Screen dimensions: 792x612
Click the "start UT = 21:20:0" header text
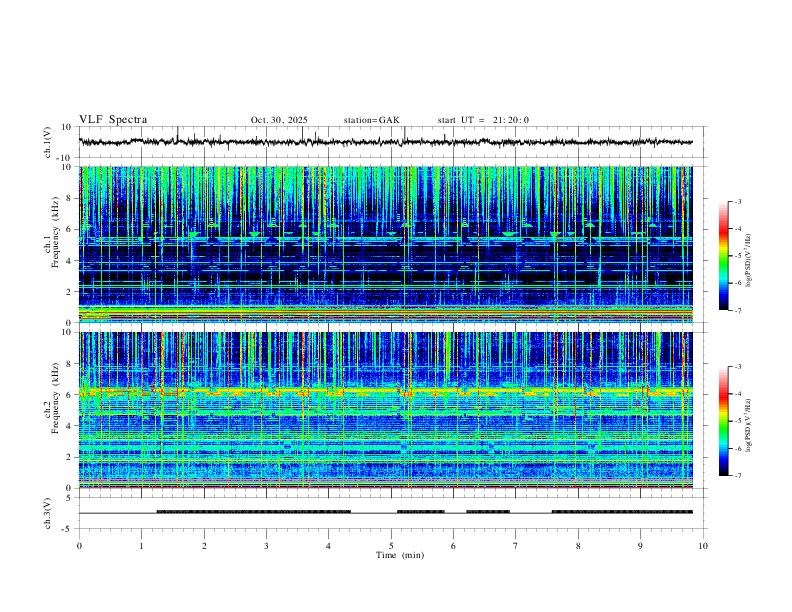click(483, 120)
